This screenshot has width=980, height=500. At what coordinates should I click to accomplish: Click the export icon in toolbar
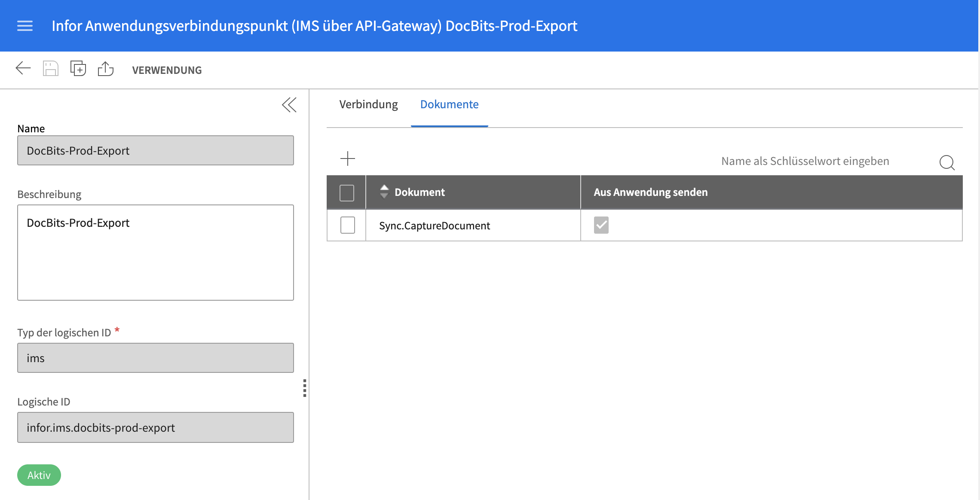click(105, 69)
